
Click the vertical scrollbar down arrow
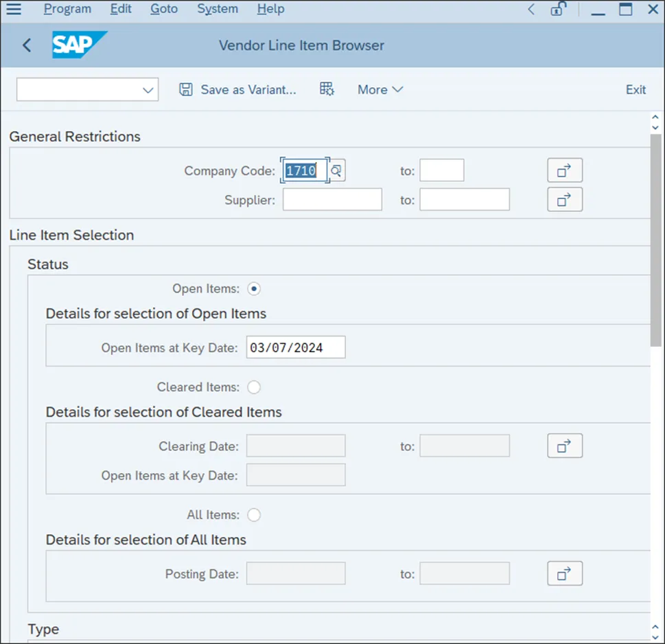coord(654,630)
